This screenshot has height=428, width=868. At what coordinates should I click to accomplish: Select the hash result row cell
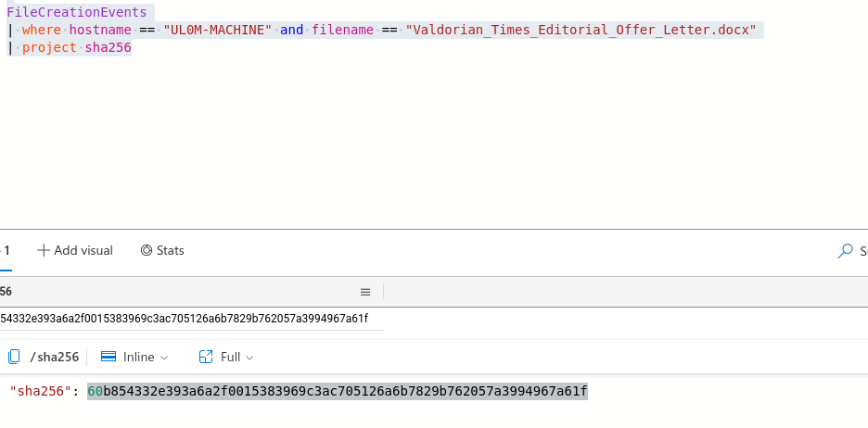pos(185,319)
